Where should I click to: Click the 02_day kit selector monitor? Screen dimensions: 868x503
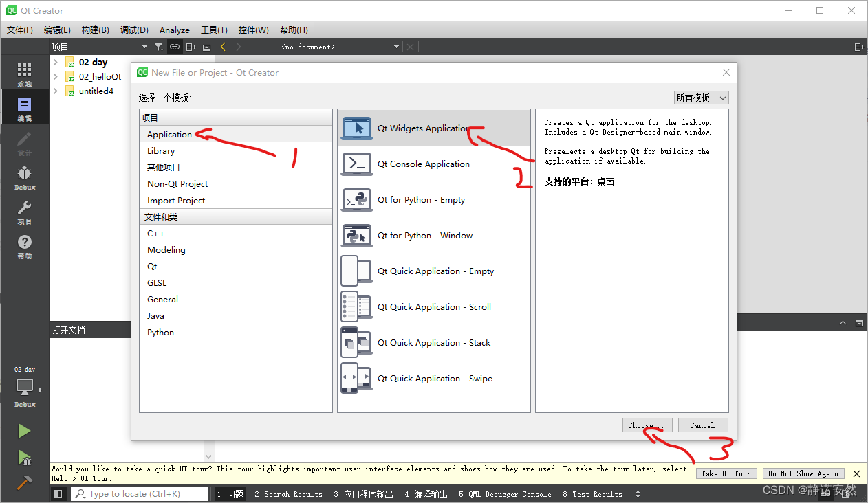pos(25,388)
